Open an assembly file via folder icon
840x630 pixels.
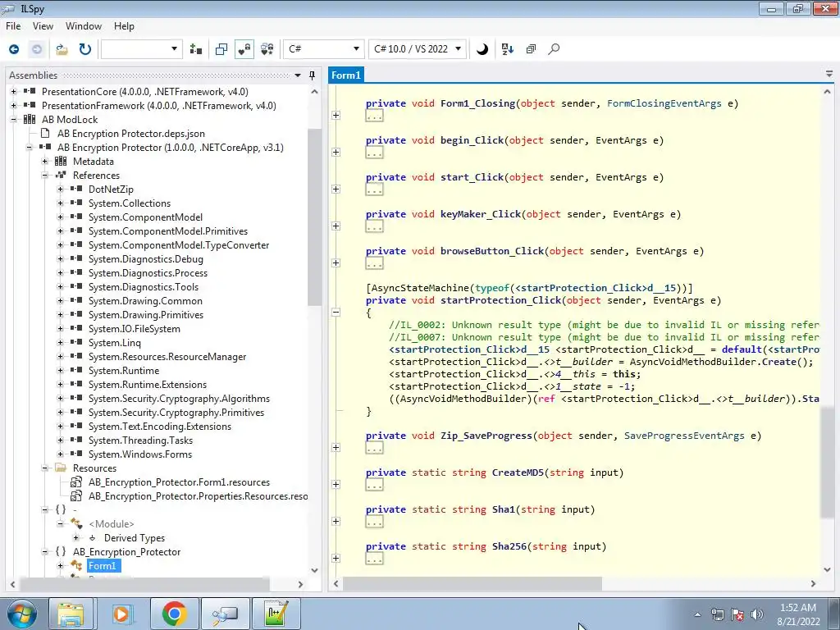62,49
